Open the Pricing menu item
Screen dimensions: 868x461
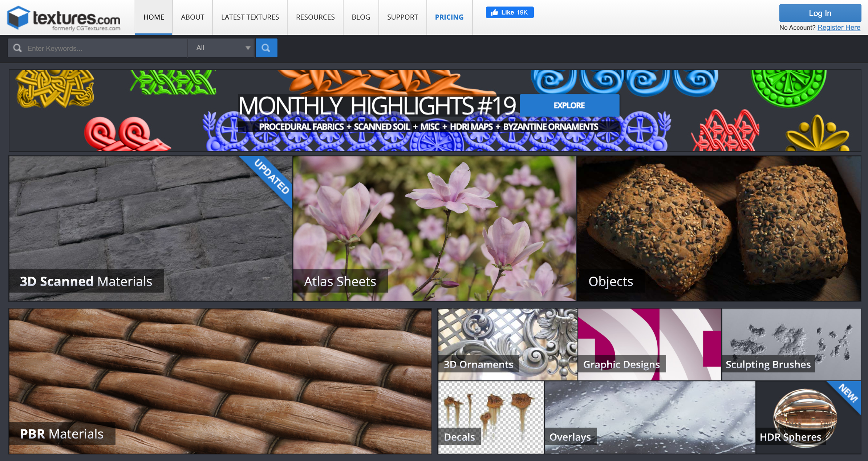click(x=449, y=17)
